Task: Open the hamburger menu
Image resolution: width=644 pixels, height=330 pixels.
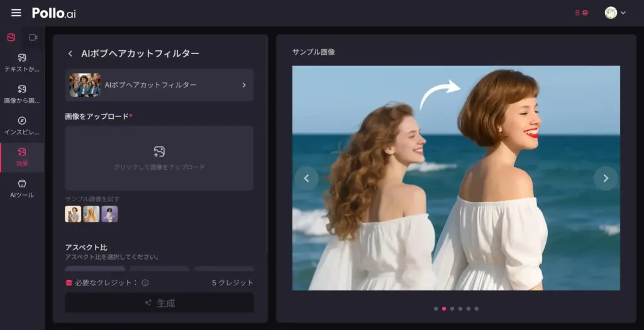Action: (x=16, y=13)
